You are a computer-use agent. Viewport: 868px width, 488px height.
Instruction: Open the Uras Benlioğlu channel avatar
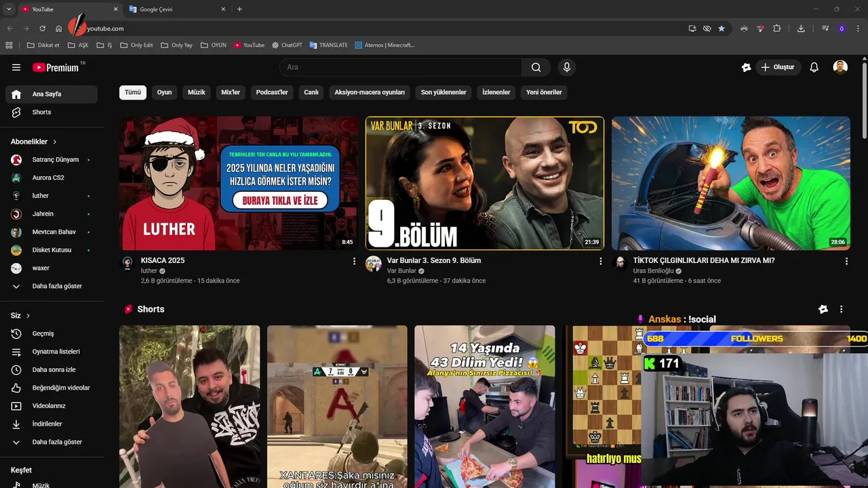(x=620, y=264)
